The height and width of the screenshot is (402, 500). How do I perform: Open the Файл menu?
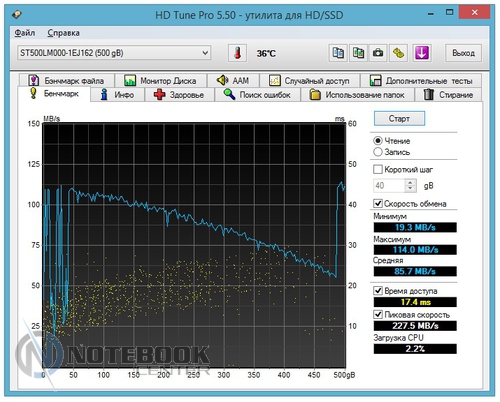coord(25,33)
